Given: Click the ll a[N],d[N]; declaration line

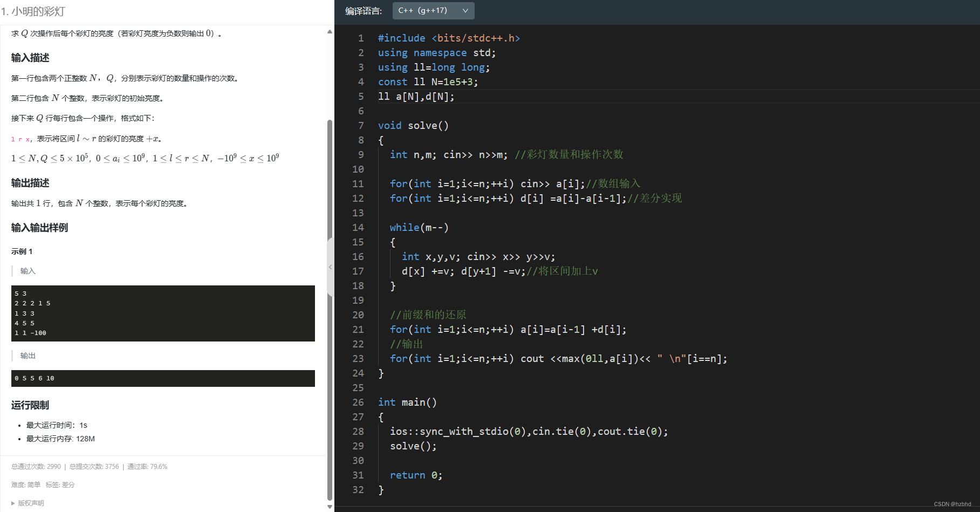Looking at the screenshot, I should tap(416, 97).
